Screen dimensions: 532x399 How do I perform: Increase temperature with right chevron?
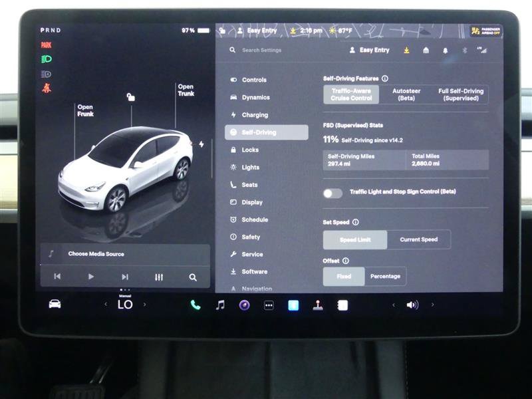[x=144, y=305]
